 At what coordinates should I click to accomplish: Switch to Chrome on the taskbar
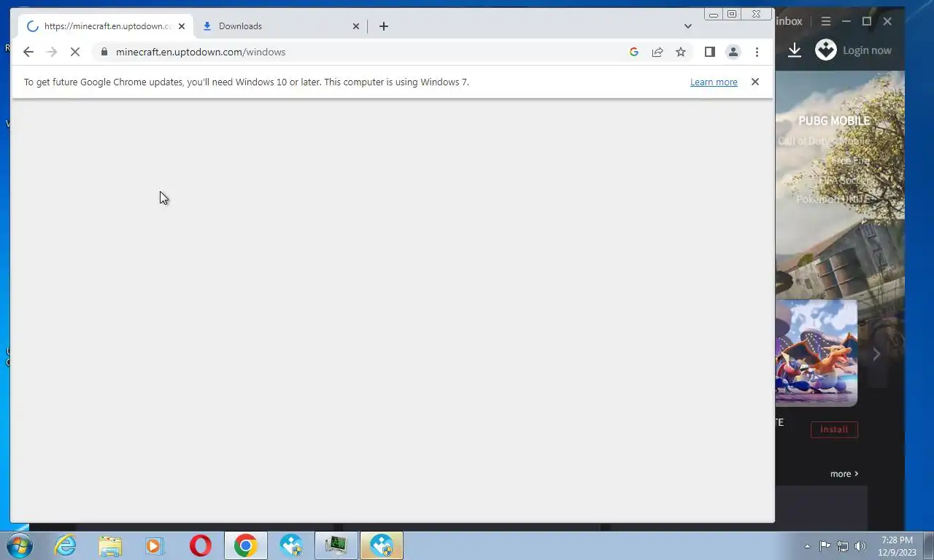(246, 545)
